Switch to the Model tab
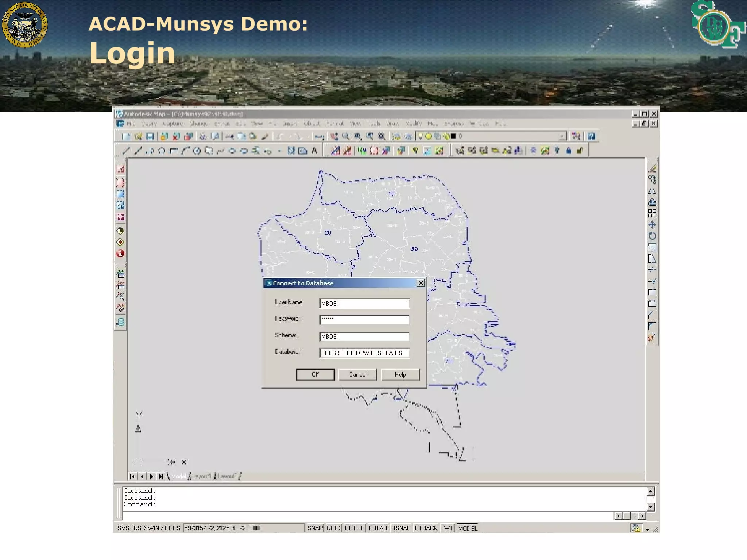This screenshot has width=747, height=560. click(179, 476)
